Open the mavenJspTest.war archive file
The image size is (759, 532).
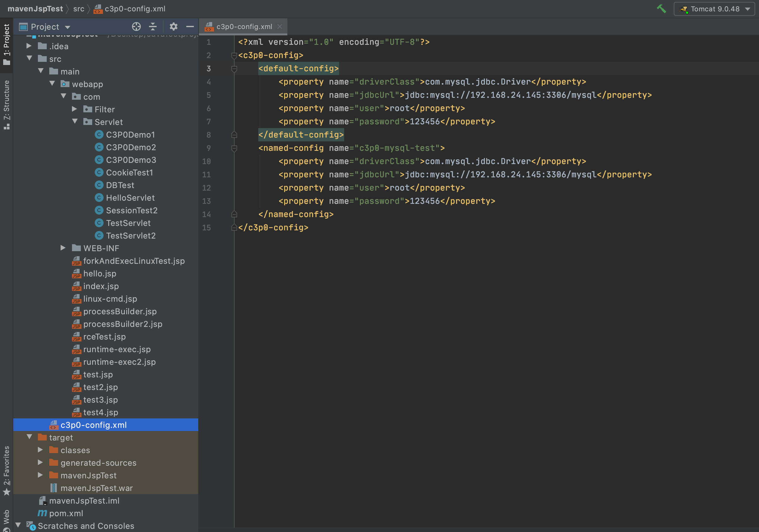tap(96, 488)
